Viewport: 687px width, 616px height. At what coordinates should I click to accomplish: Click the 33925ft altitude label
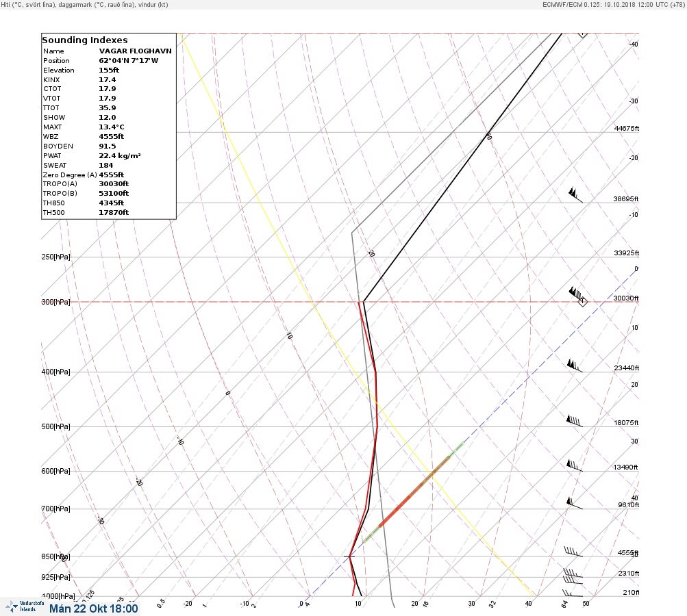tap(627, 253)
